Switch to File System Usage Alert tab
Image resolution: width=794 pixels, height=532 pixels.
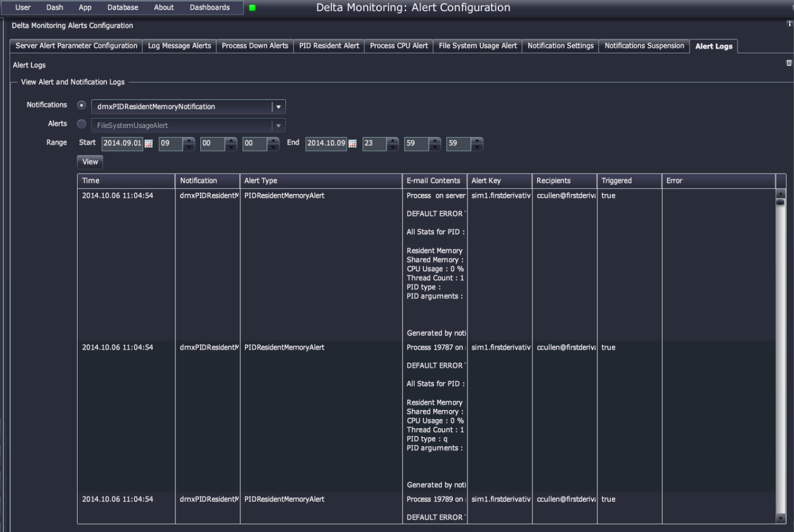point(478,46)
